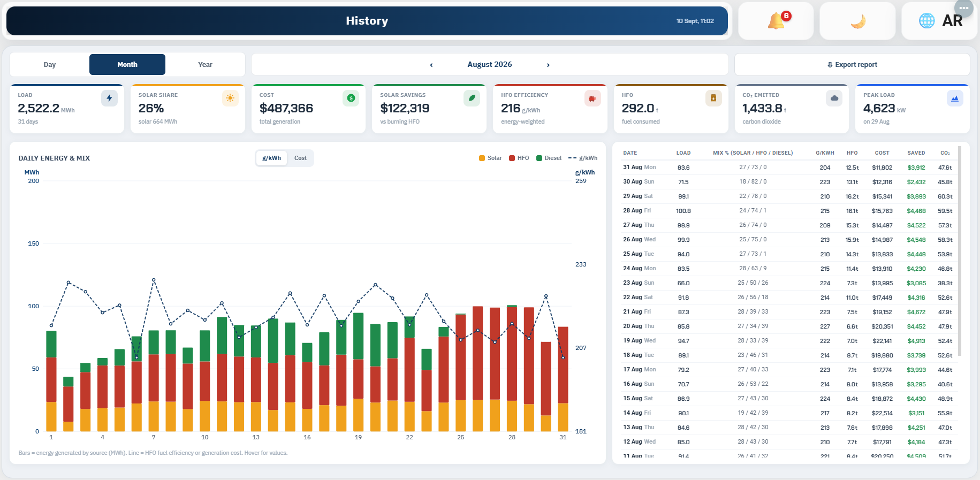Click the dashed g/kWh legend entry
Screen dimensions: 980x480
(583, 158)
